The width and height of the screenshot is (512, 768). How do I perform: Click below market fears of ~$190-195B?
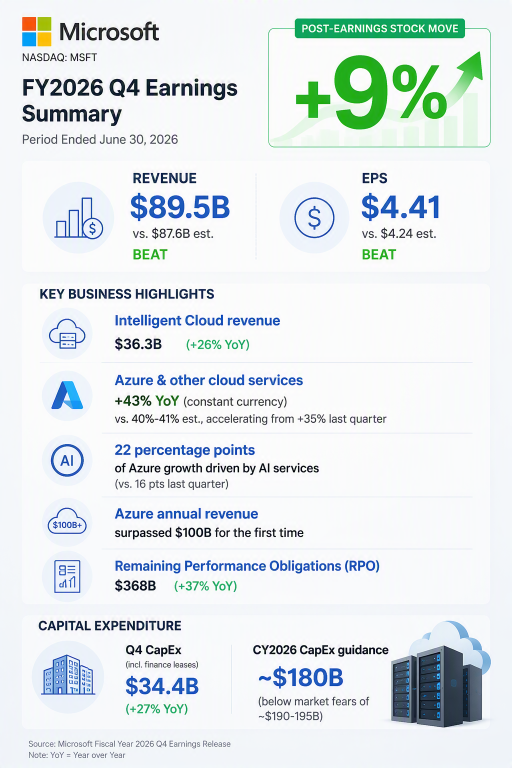click(x=314, y=709)
